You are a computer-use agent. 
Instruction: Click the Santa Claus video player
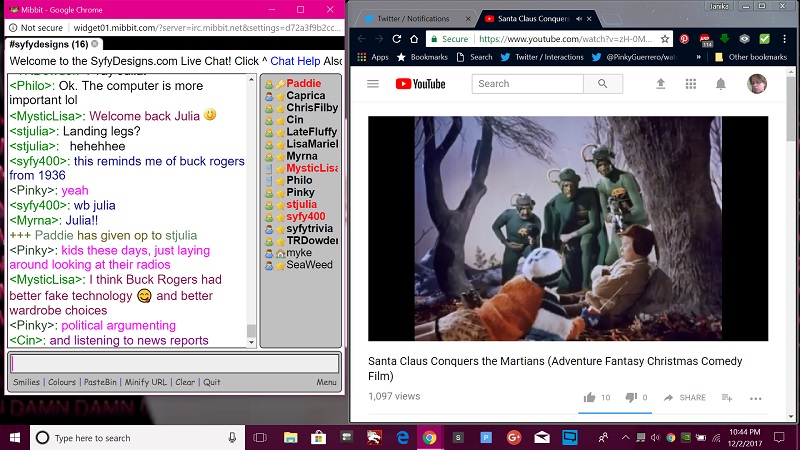coord(568,228)
